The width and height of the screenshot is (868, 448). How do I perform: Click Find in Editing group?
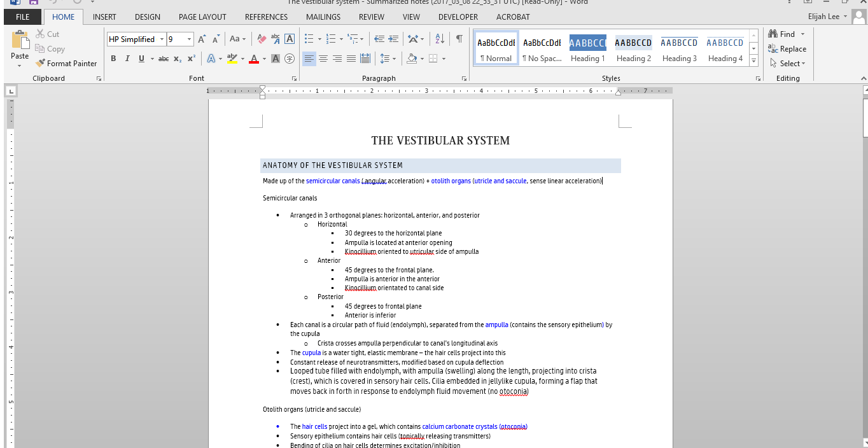782,34
